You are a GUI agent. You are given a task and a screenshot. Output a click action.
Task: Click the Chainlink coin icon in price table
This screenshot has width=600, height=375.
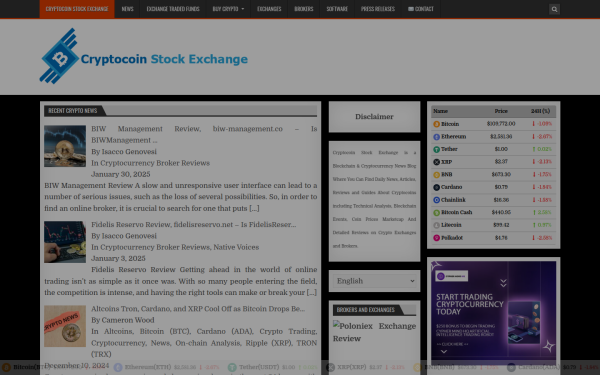(x=436, y=200)
